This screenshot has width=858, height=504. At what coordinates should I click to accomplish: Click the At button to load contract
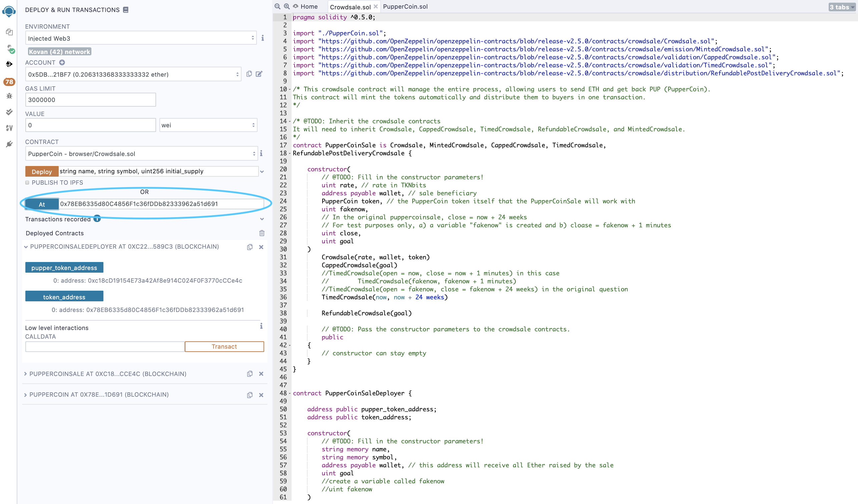tap(42, 204)
